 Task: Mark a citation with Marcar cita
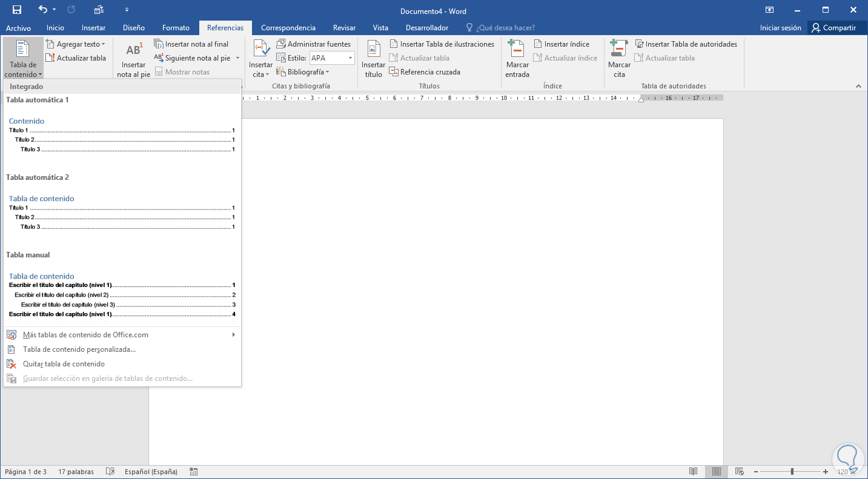pyautogui.click(x=618, y=57)
